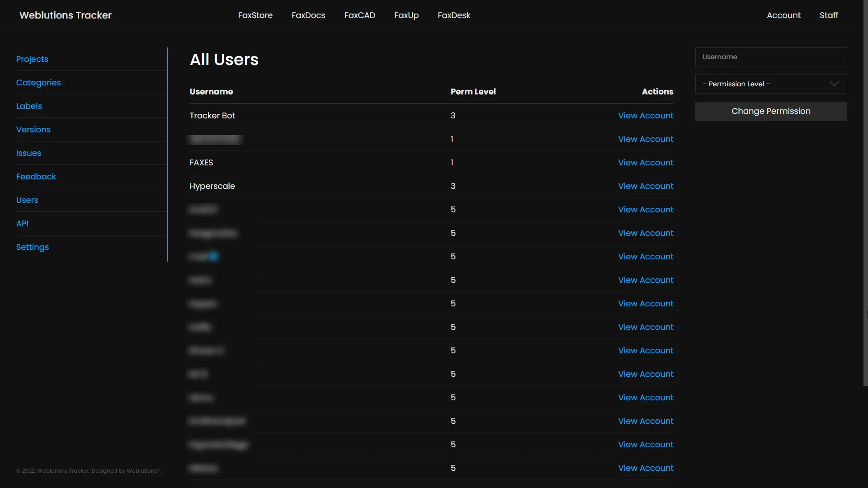Viewport: 868px width, 488px height.
Task: Go to the API page
Action: coord(22,223)
